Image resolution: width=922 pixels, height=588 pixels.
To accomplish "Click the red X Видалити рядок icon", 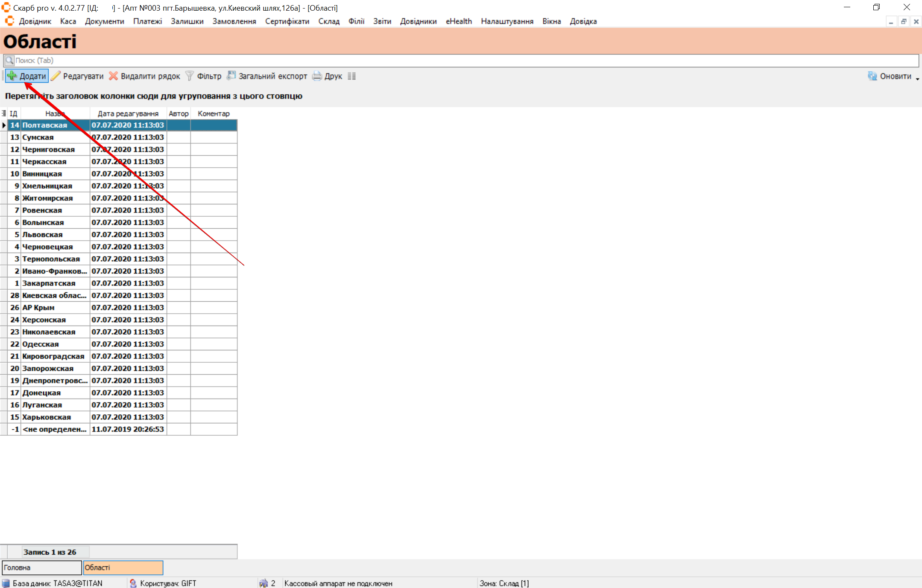I will pyautogui.click(x=113, y=76).
